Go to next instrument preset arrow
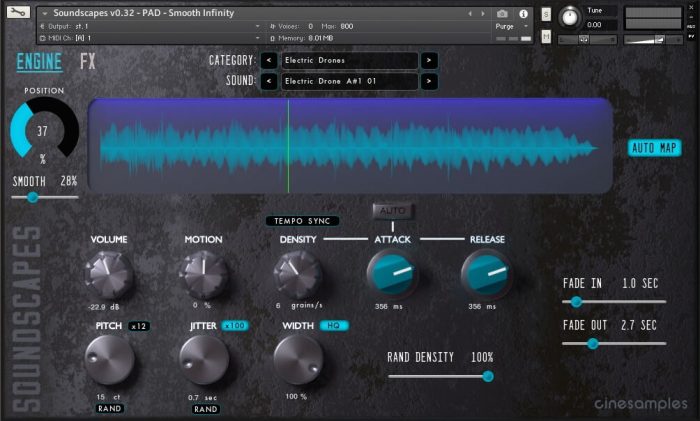 483,14
